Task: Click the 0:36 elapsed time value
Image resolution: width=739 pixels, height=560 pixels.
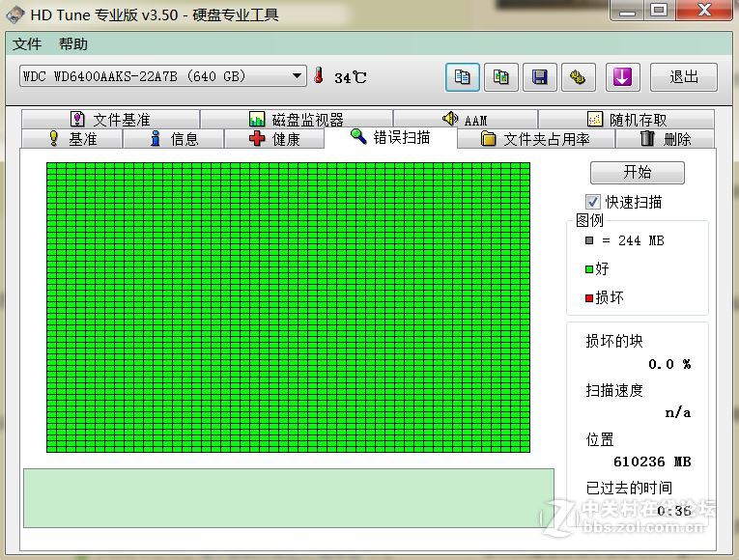Action: pyautogui.click(x=674, y=511)
